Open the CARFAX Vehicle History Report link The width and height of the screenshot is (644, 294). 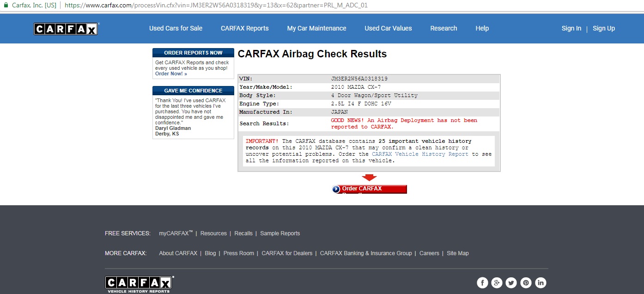pyautogui.click(x=420, y=154)
